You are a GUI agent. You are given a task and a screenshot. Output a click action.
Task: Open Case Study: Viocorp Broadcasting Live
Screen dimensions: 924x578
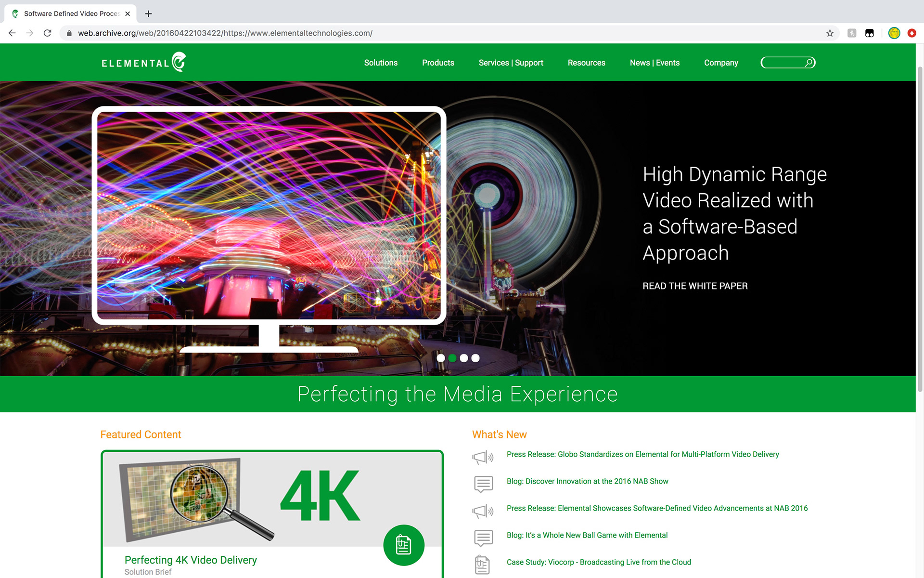[599, 562]
